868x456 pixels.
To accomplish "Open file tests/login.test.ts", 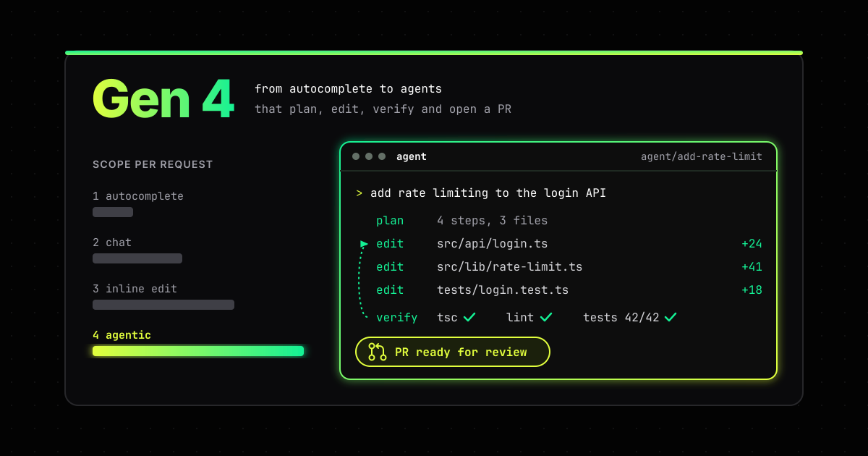I will pyautogui.click(x=503, y=290).
